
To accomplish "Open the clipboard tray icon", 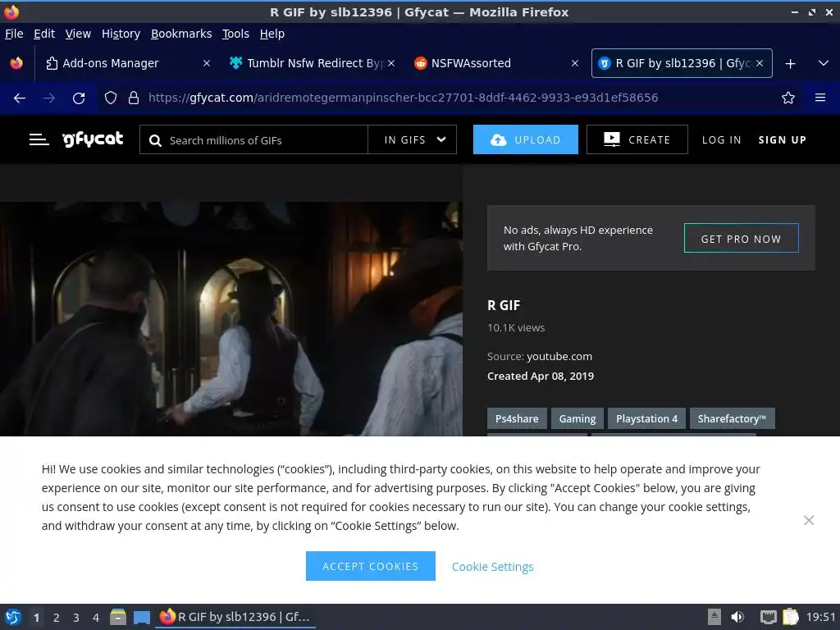I will pos(791,617).
